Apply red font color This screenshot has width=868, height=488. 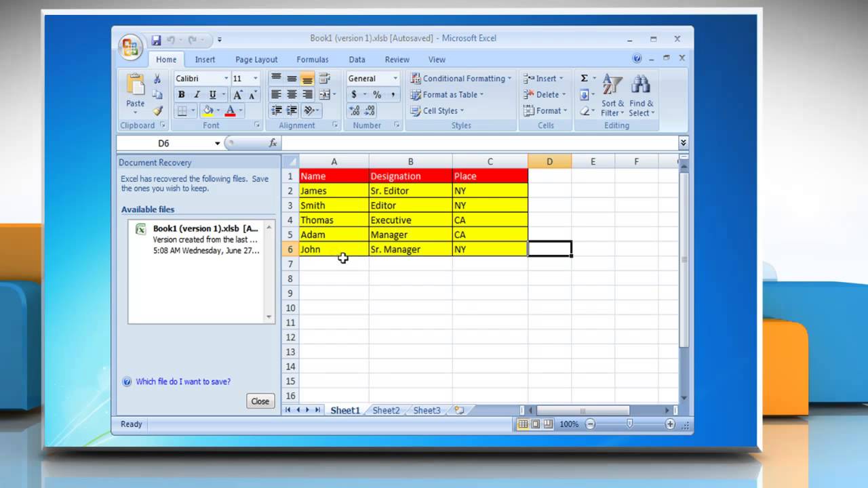230,110
